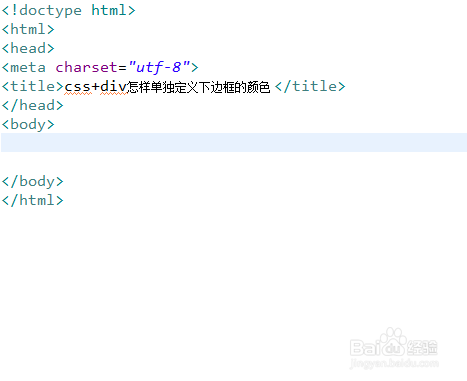
Task: Click the charset attribute in meta tag
Action: (86, 67)
